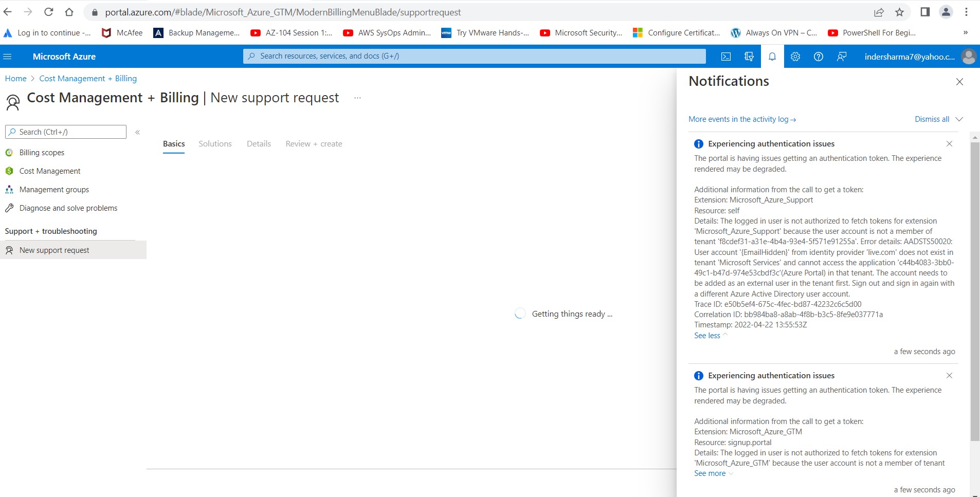980x497 pixels.
Task: Open the Directory + subscription filter
Action: tap(748, 57)
